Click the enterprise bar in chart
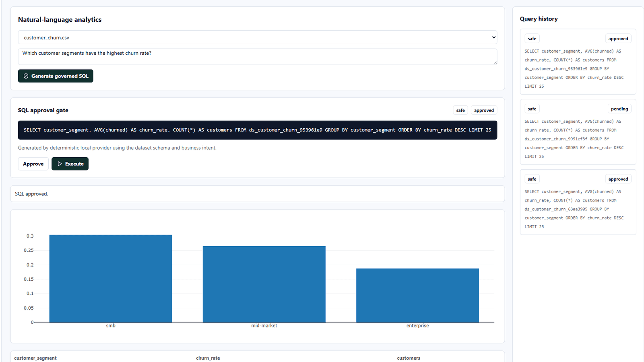This screenshot has width=644, height=362. (417, 295)
